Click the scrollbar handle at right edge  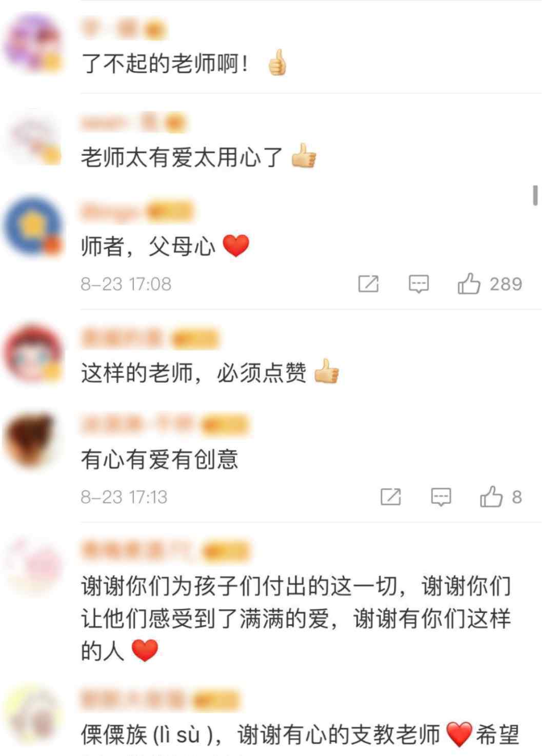[x=536, y=195]
